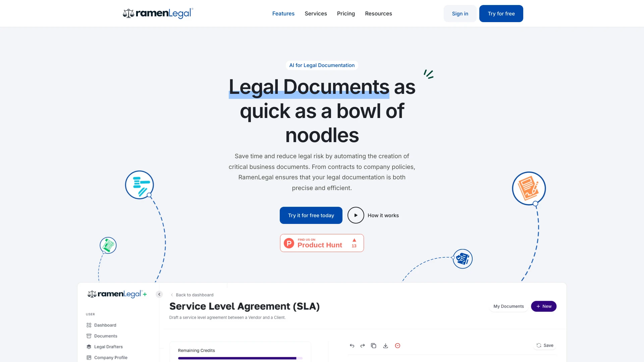Click the How it works play button
This screenshot has width=644, height=362.
(x=356, y=215)
